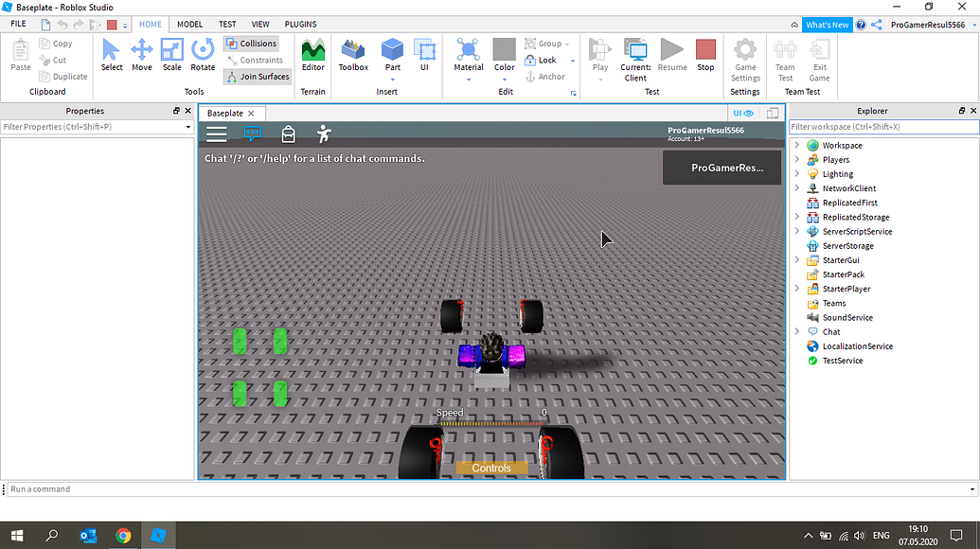The height and width of the screenshot is (549, 980).
Task: Choose the Select arrow tool
Action: (x=112, y=55)
